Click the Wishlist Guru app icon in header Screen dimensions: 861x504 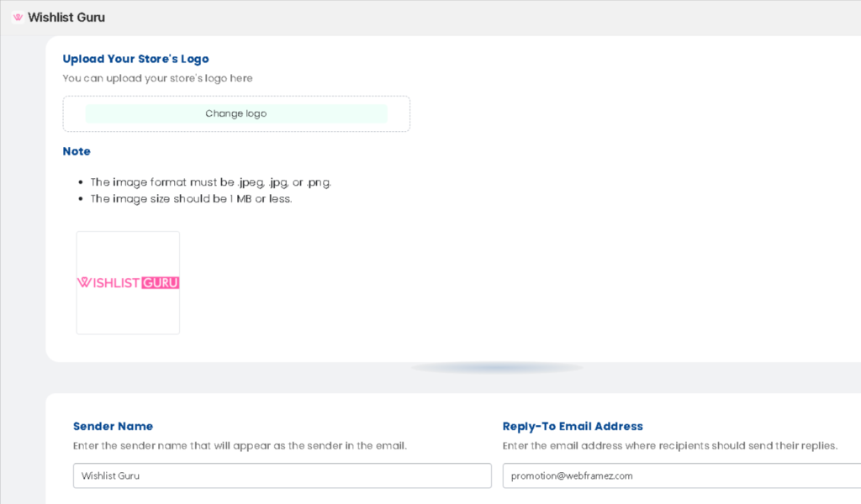pos(18,18)
